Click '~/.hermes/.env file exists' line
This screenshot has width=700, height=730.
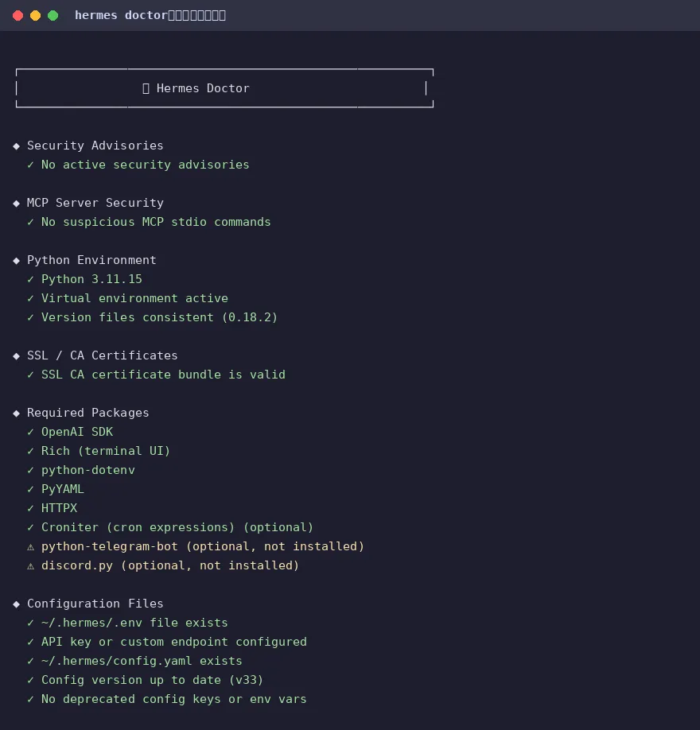[134, 623]
